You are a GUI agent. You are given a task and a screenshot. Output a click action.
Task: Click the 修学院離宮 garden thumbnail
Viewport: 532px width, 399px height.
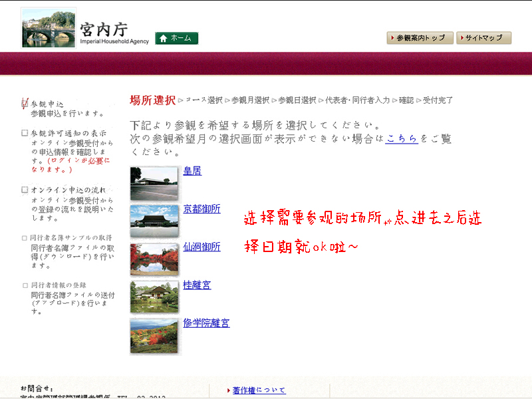(x=154, y=336)
